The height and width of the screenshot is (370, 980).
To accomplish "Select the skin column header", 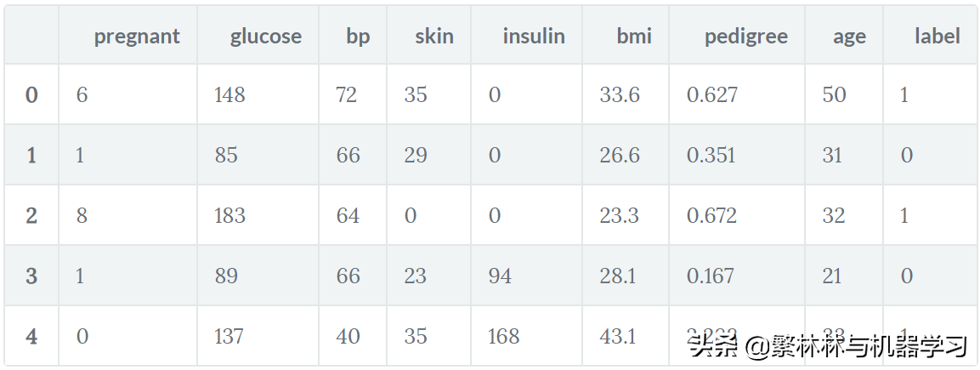I will (434, 37).
